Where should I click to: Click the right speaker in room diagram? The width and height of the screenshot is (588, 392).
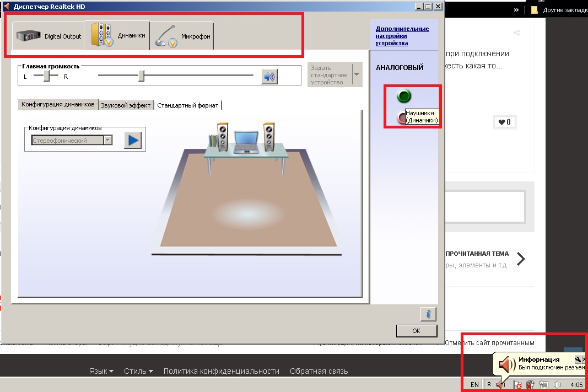pyautogui.click(x=269, y=137)
